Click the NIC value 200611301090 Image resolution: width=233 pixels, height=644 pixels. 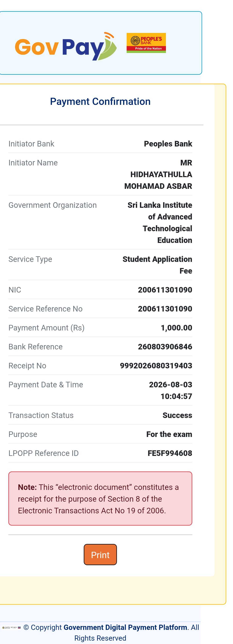coord(165,290)
